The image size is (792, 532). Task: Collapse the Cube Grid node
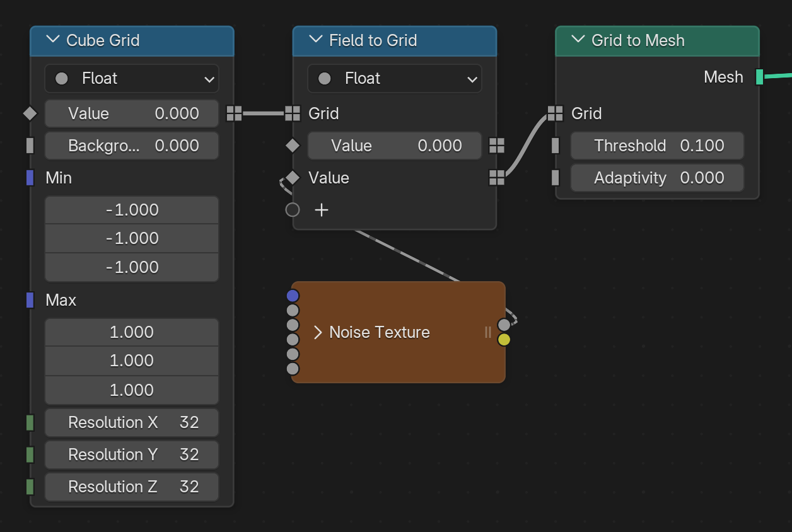[x=53, y=40]
